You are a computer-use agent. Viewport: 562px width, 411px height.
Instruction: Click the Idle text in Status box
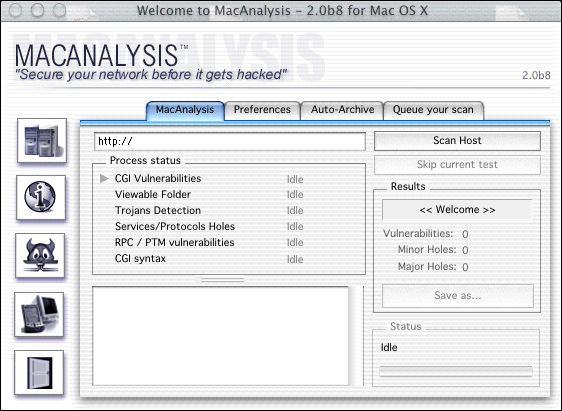(x=389, y=348)
